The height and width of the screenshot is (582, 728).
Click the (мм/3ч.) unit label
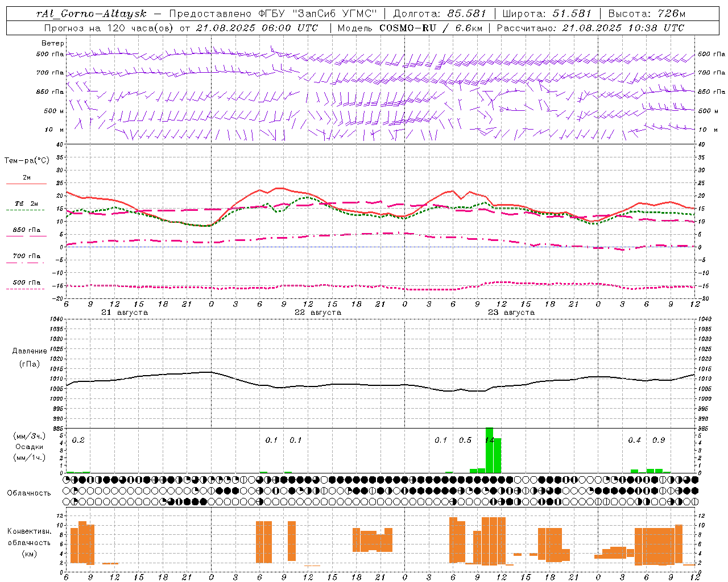click(x=30, y=436)
